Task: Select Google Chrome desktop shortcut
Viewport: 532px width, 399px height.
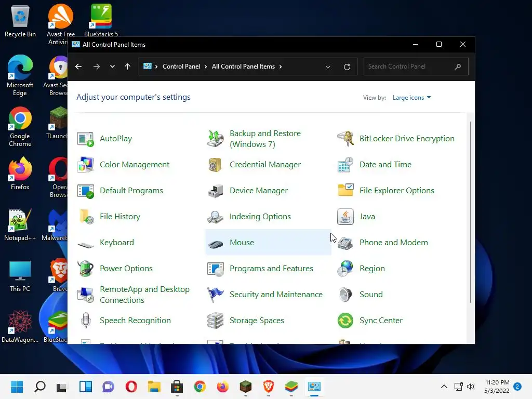Action: 20,127
